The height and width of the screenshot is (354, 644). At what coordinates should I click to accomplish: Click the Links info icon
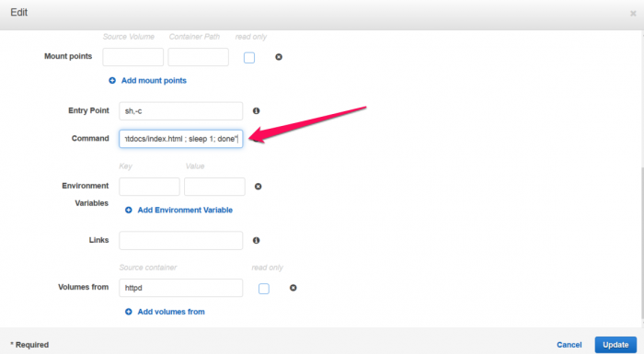257,240
